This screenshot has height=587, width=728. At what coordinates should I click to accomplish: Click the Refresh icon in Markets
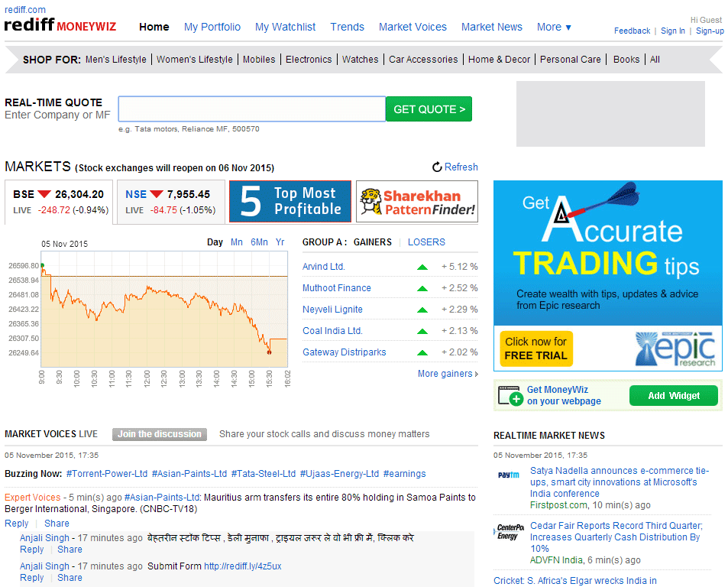tap(437, 167)
